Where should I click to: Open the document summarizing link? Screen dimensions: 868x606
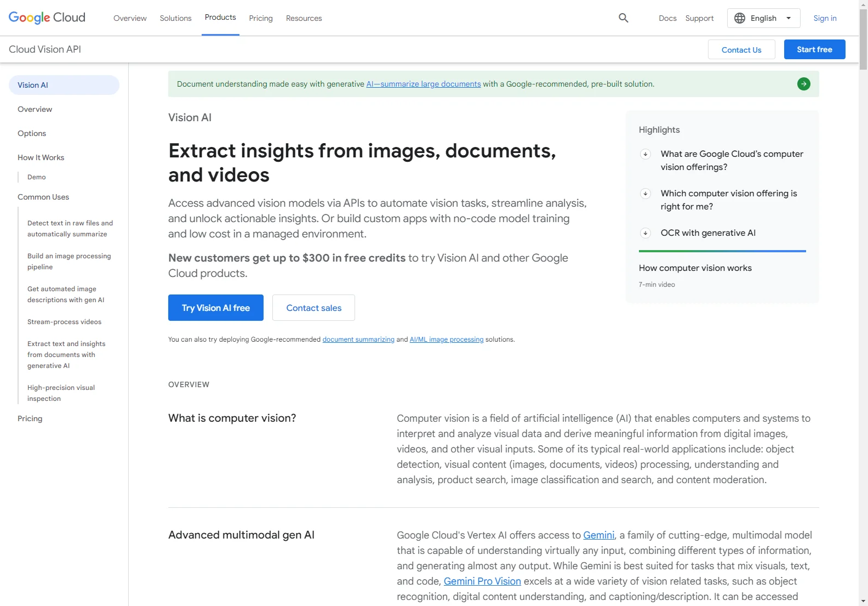[358, 339]
